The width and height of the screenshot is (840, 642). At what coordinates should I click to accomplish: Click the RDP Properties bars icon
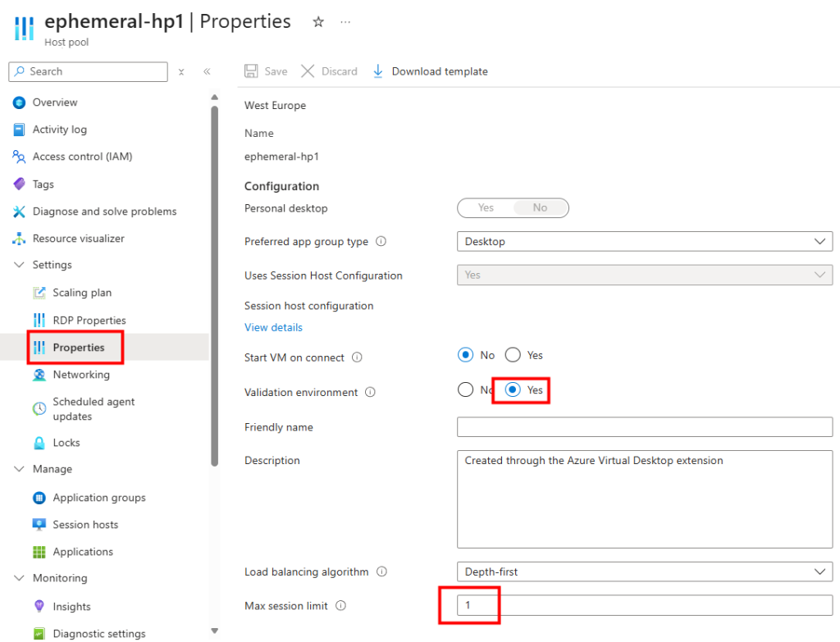pos(39,321)
